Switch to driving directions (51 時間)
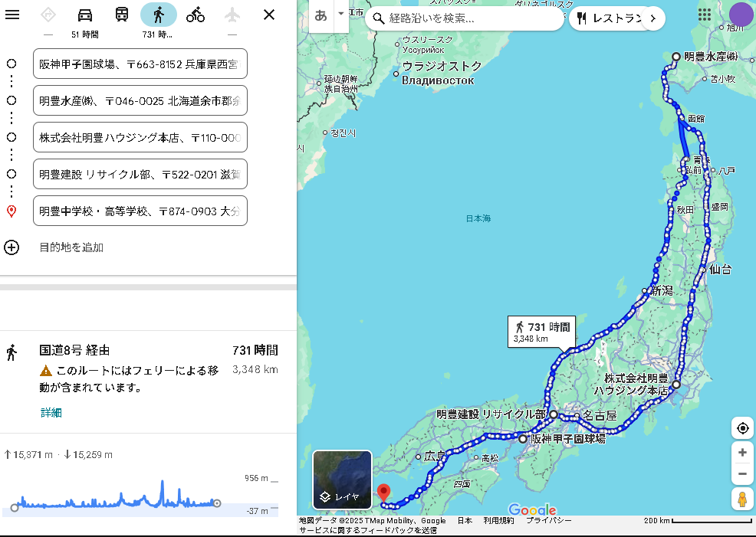The height and width of the screenshot is (537, 756). pos(85,15)
